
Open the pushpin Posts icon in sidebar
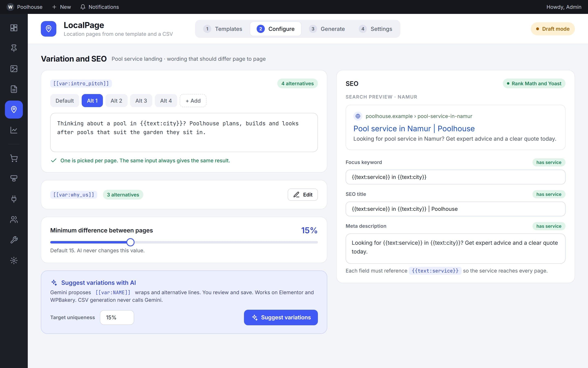click(x=14, y=48)
